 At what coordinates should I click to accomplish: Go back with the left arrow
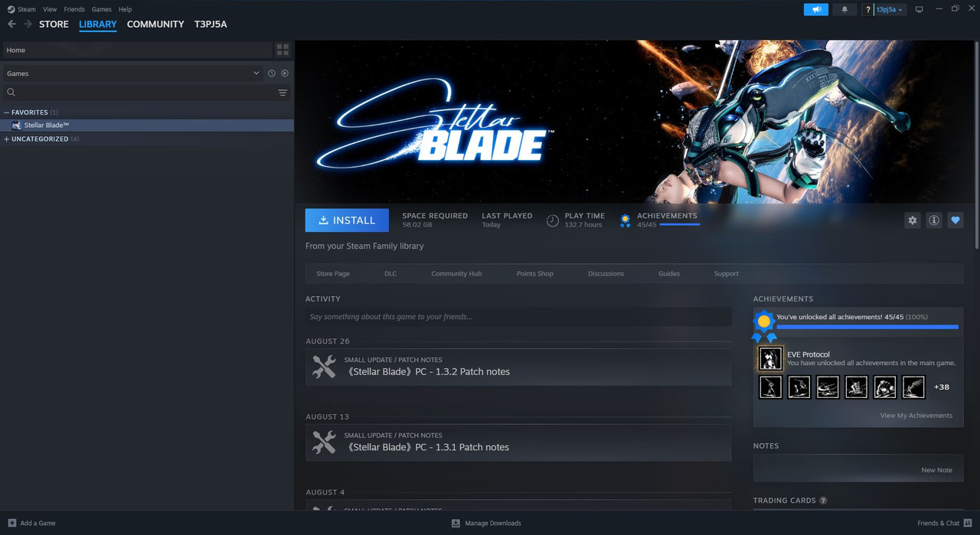tap(11, 24)
